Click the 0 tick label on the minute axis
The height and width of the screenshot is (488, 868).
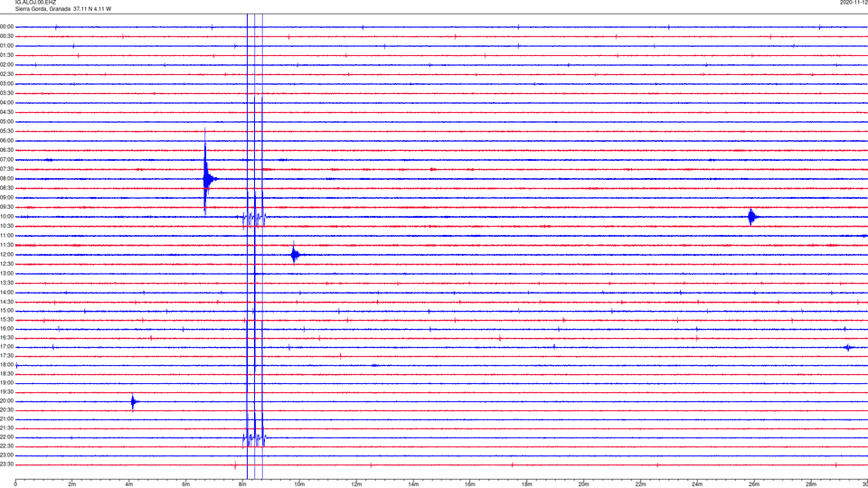tap(15, 484)
